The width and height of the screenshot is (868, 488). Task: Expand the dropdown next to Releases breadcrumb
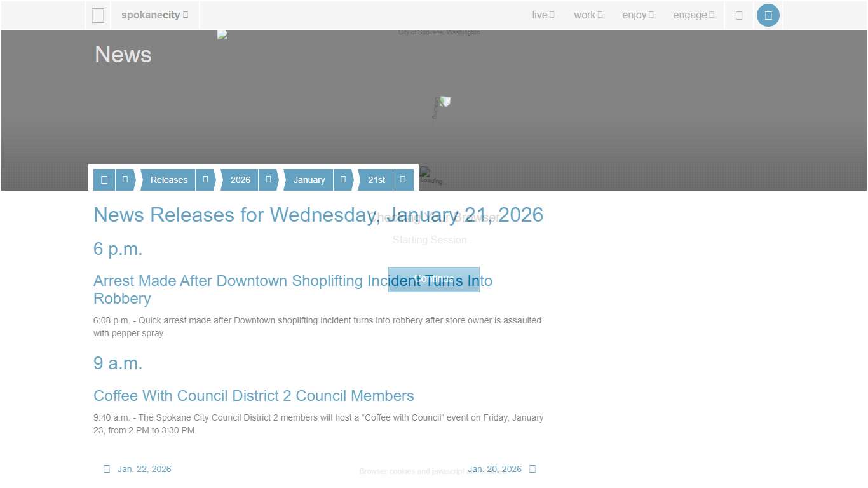(205, 180)
